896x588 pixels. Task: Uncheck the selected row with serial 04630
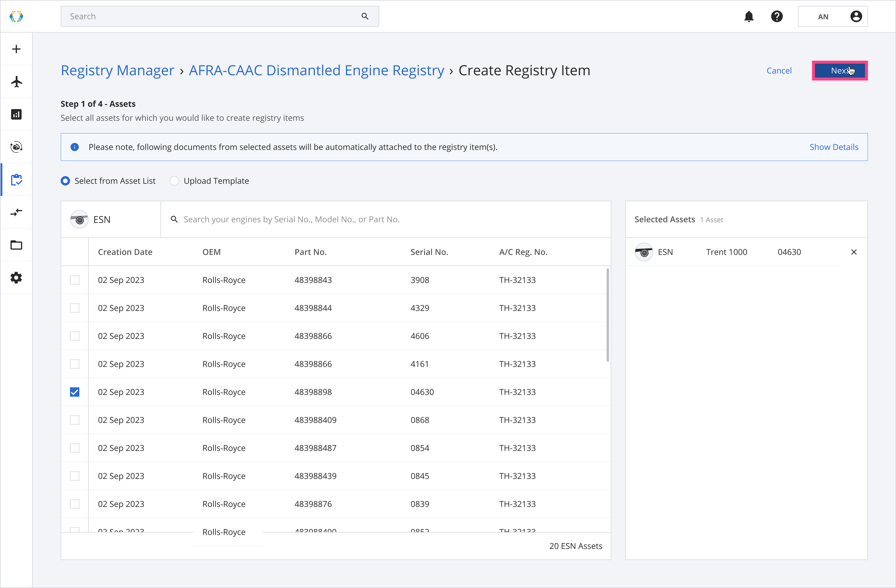pos(75,392)
